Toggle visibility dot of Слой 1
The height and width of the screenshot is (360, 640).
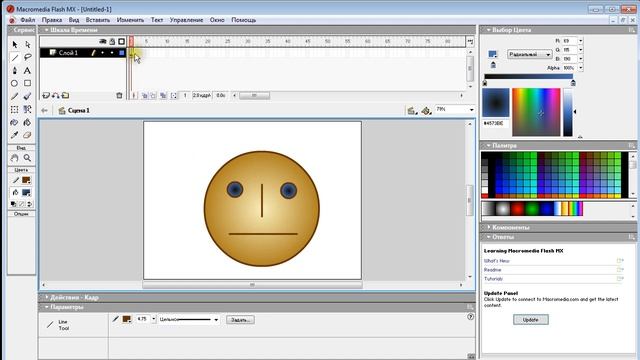[102, 53]
